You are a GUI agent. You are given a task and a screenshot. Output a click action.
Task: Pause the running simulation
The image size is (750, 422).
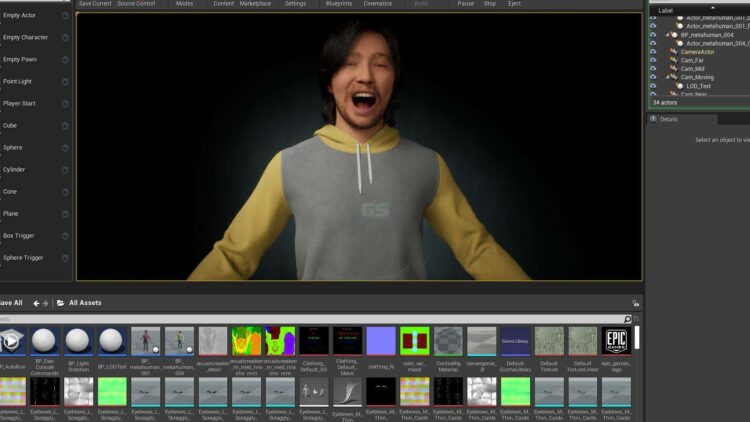tap(465, 3)
